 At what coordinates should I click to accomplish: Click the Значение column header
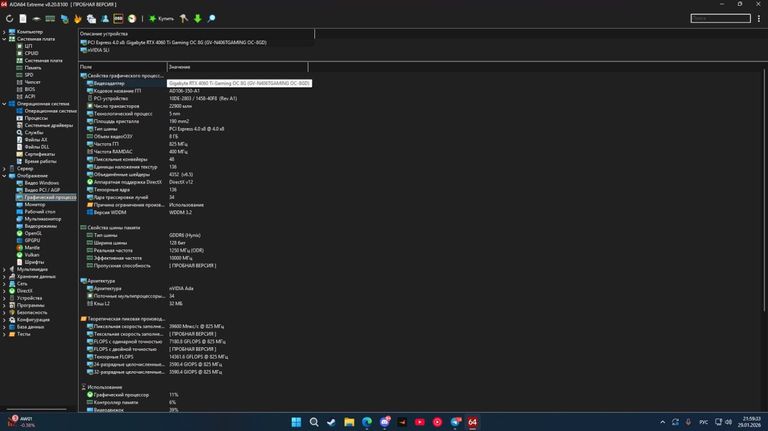pyautogui.click(x=238, y=67)
